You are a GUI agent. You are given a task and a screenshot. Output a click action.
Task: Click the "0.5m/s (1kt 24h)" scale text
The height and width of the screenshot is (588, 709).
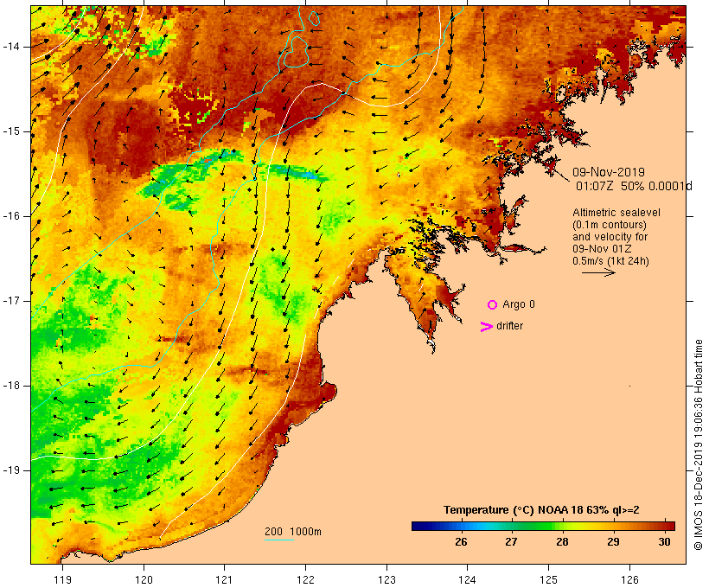click(x=610, y=261)
